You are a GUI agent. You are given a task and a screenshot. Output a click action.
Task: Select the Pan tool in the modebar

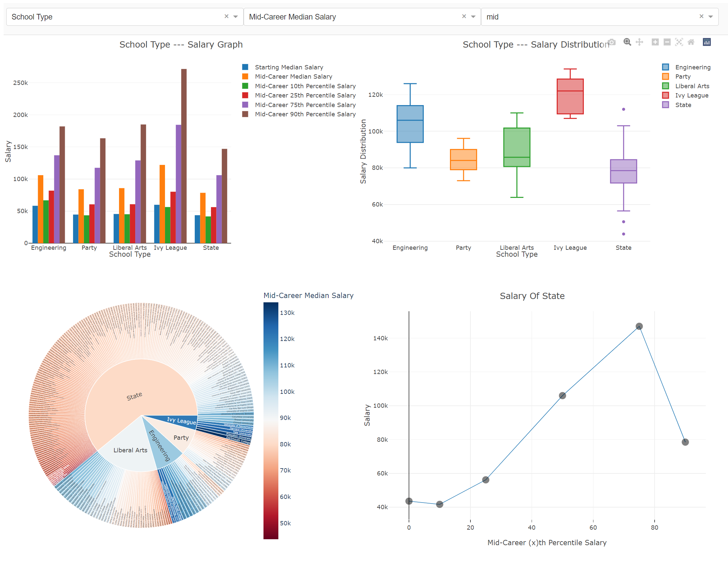coord(639,42)
